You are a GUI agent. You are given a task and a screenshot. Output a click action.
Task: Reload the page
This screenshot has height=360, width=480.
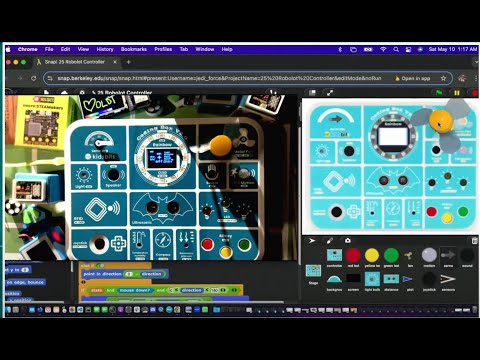point(33,78)
